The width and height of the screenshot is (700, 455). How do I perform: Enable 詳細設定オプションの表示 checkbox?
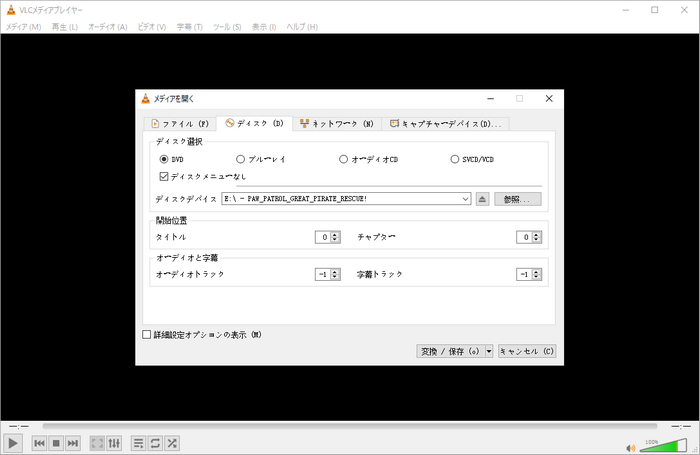147,334
